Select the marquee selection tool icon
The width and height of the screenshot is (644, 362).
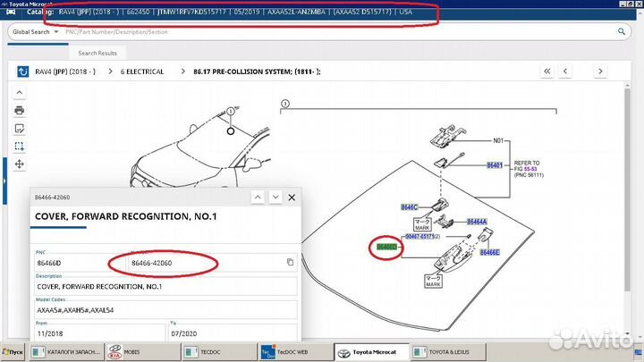click(x=19, y=146)
